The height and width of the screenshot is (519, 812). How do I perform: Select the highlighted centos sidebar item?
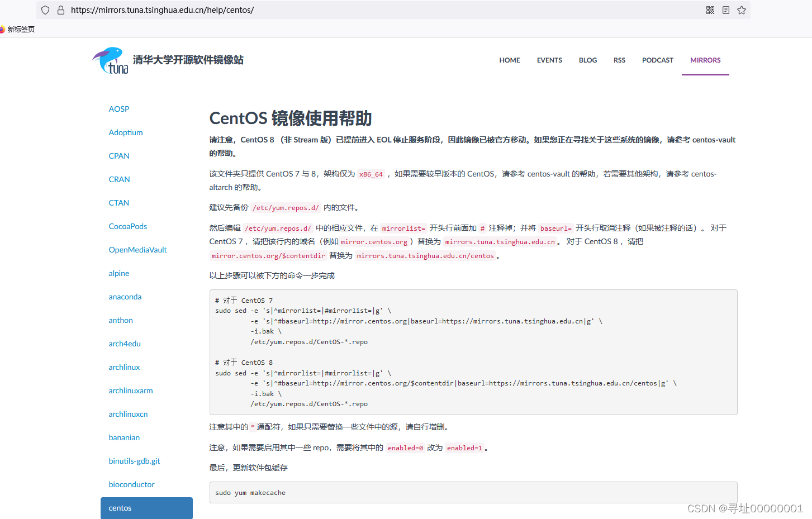coord(146,508)
